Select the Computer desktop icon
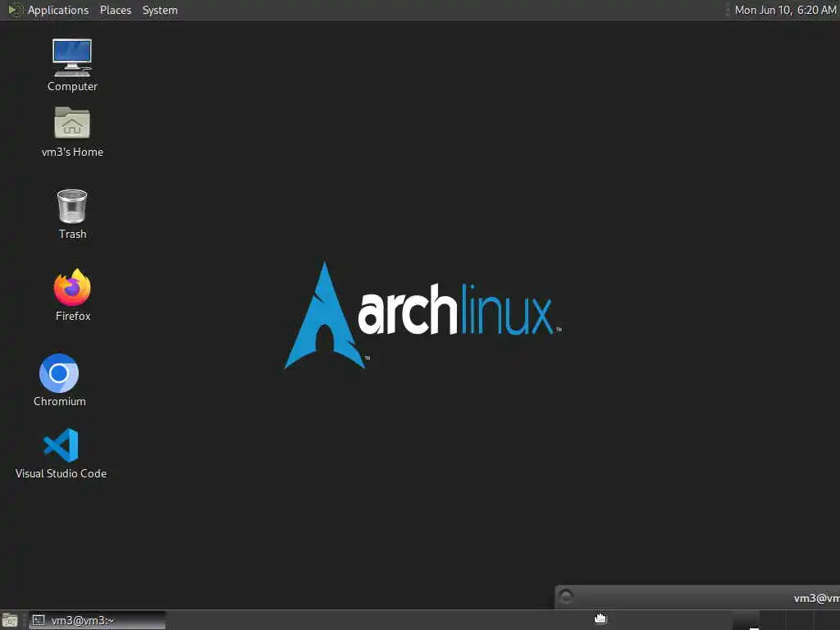 72,66
